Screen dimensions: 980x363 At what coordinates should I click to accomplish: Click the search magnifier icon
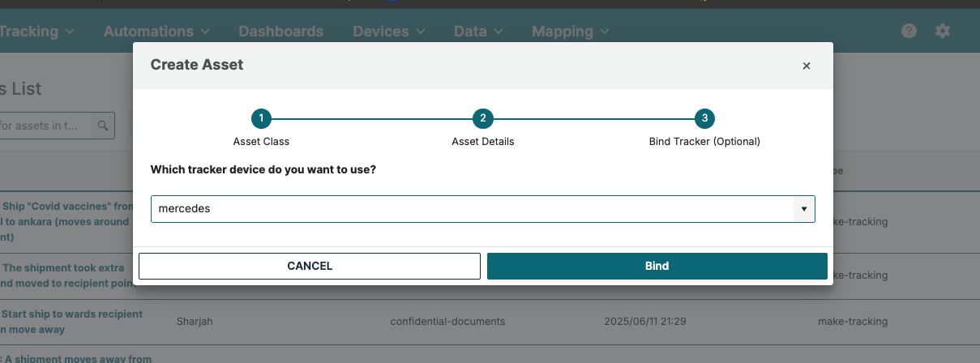(x=103, y=126)
